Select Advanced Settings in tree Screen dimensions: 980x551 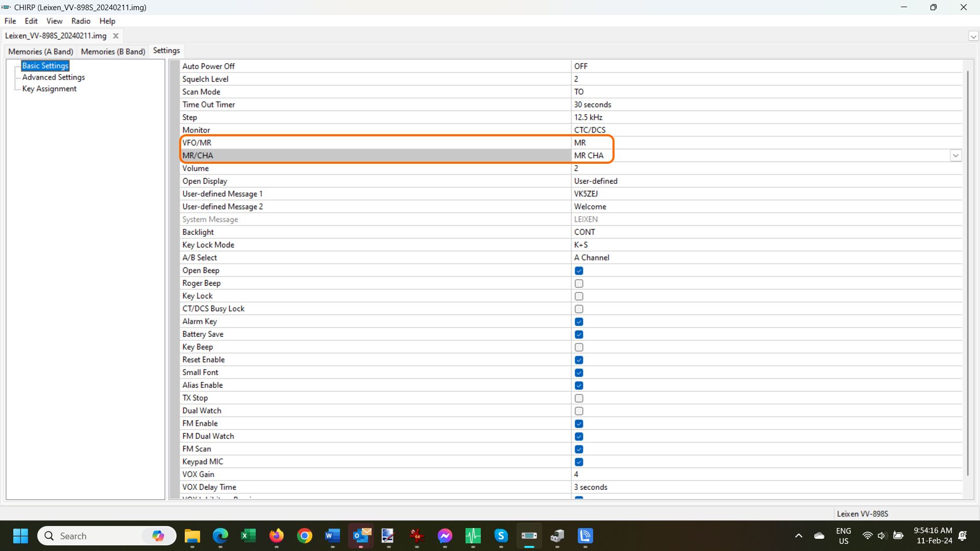(54, 77)
